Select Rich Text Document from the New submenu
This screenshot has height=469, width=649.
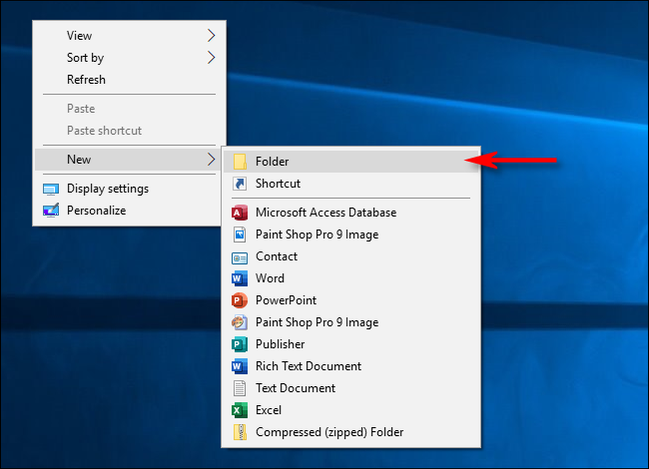coord(308,366)
